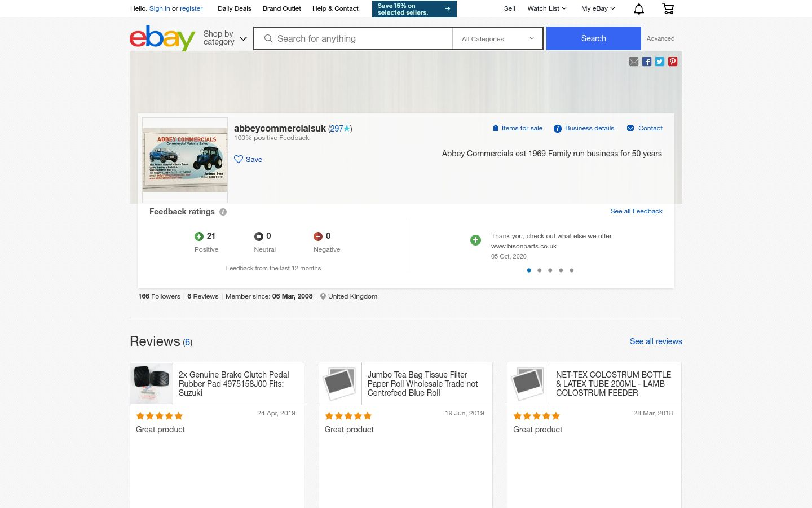The height and width of the screenshot is (508, 812).
Task: Click the eBay logo
Action: (162, 38)
